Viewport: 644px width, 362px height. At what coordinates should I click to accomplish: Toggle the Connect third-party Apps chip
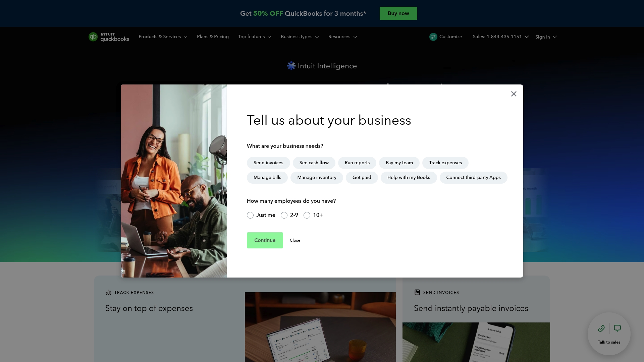tap(473, 178)
